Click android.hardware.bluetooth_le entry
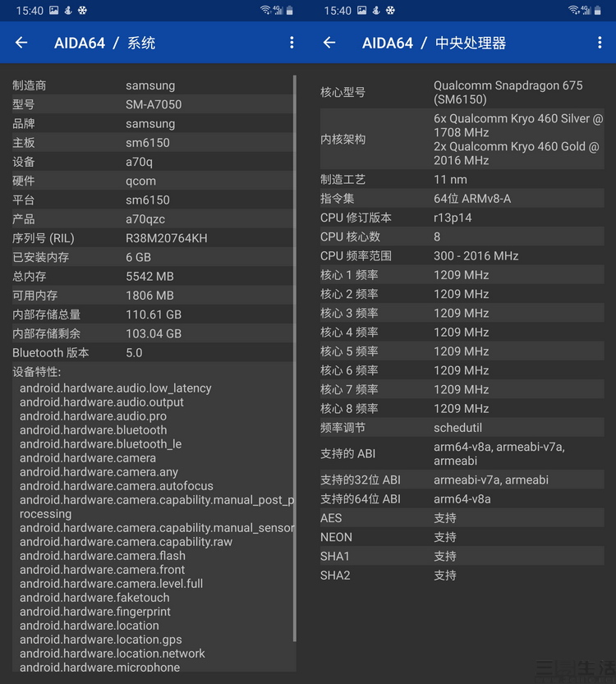 (101, 444)
